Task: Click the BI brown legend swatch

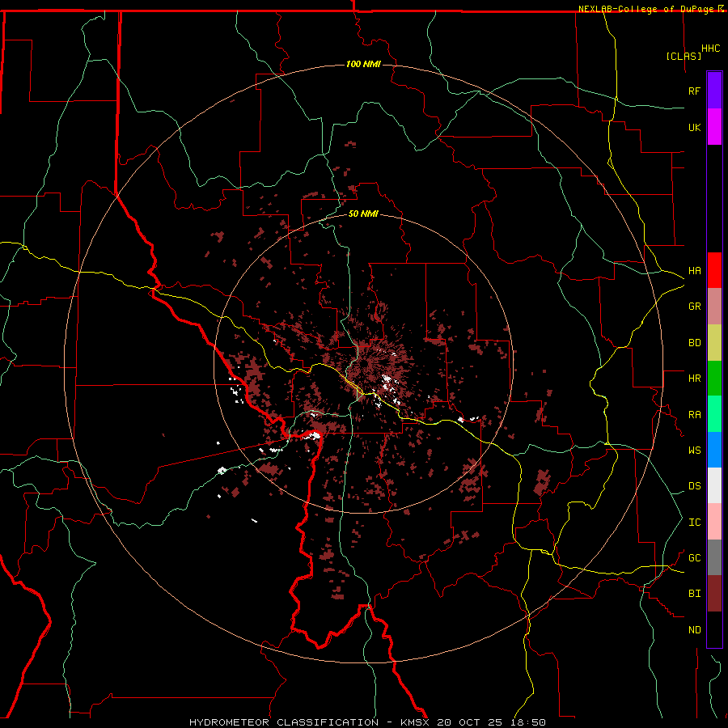Action: click(x=714, y=594)
